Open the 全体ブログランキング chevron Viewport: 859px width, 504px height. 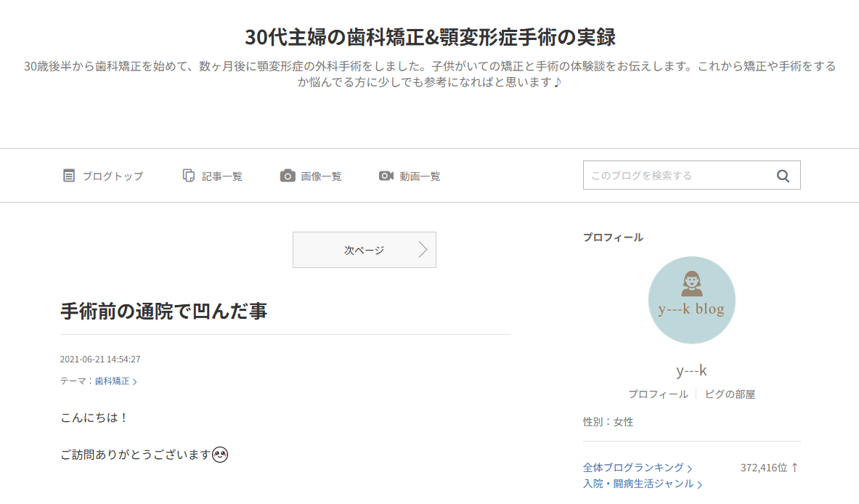coord(690,468)
